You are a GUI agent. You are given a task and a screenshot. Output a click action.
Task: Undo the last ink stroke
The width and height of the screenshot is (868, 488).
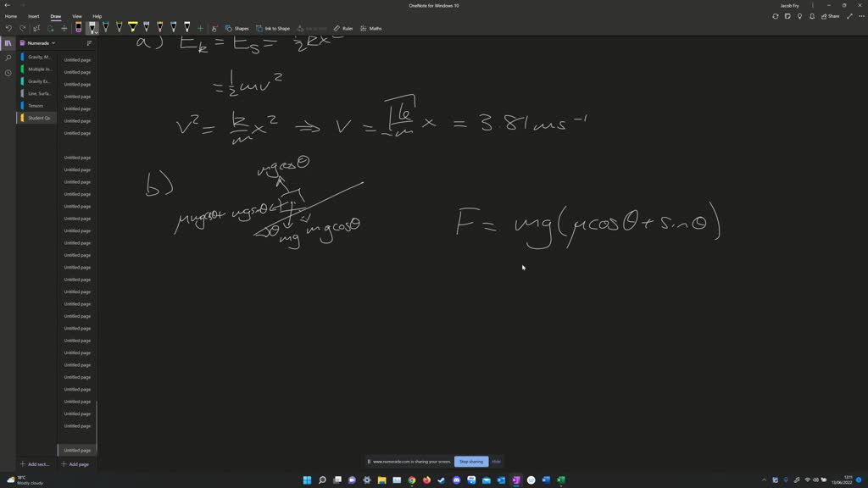8,28
